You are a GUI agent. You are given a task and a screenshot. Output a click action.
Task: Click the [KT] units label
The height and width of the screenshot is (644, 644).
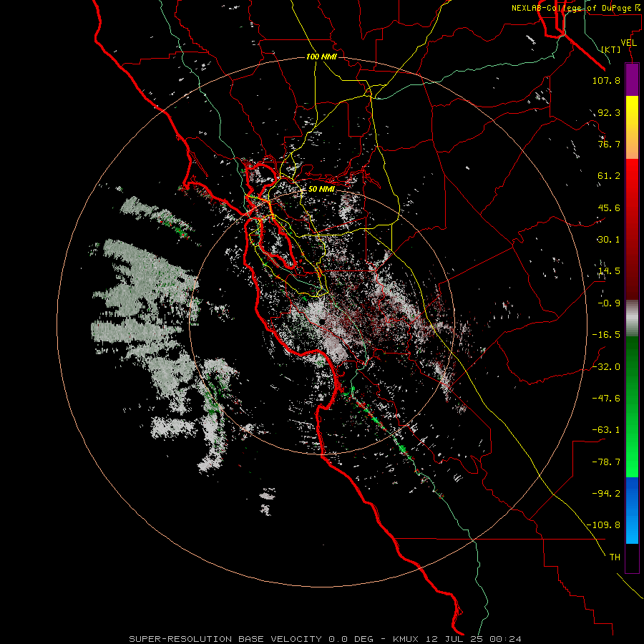(x=611, y=49)
